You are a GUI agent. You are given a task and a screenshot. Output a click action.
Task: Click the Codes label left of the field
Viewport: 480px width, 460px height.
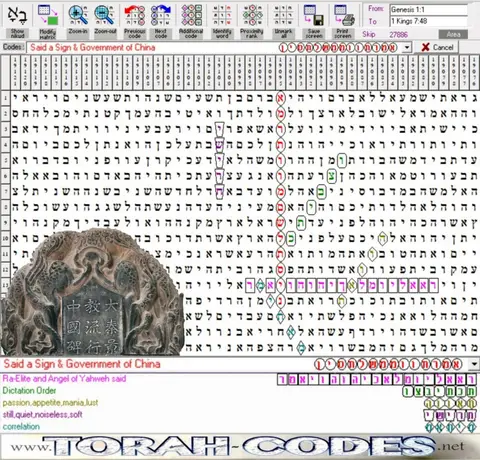(13, 47)
